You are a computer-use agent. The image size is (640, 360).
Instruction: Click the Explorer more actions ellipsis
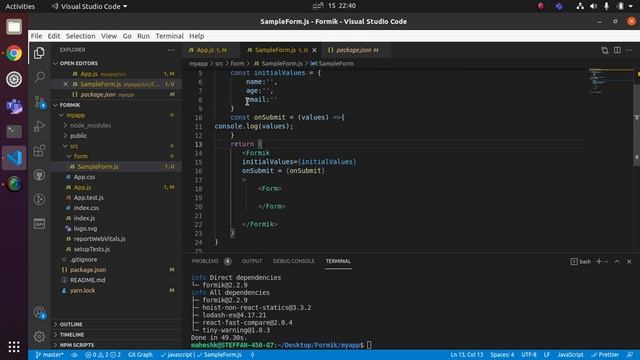click(171, 50)
